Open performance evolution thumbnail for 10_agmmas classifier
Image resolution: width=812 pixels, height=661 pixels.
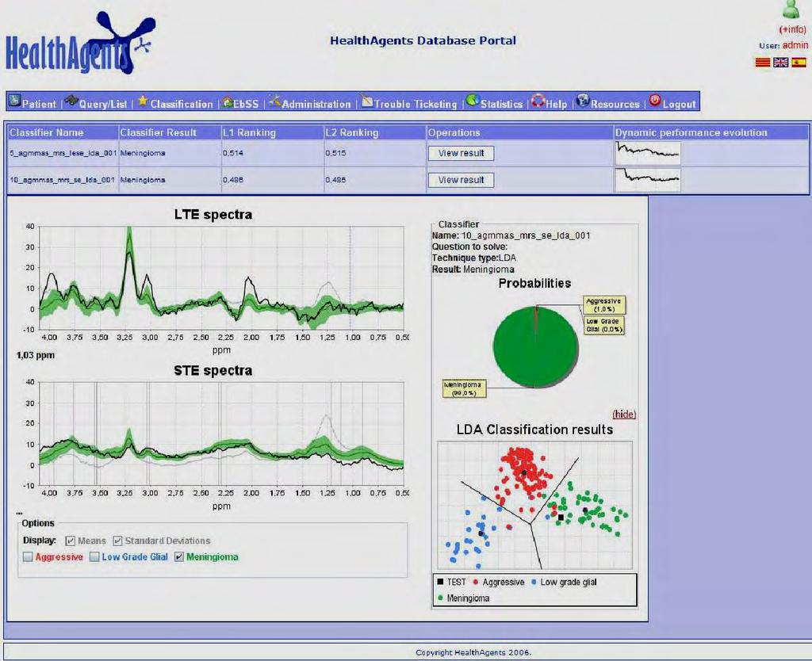click(647, 180)
